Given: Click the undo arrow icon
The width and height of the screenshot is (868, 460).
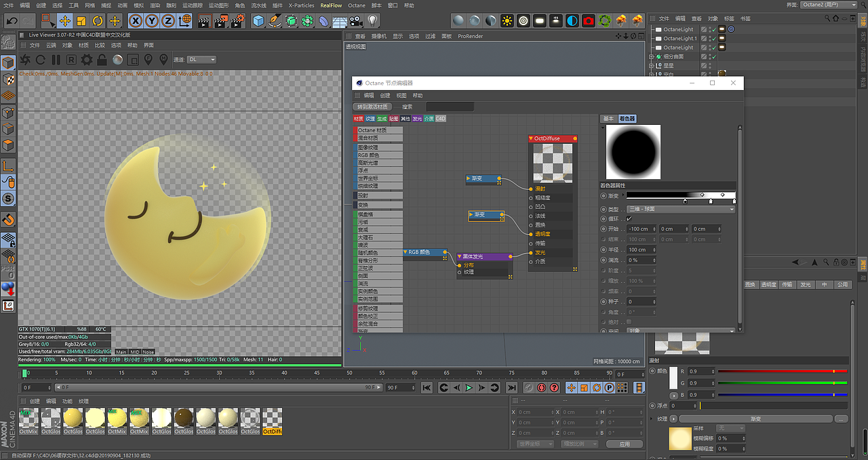Looking at the screenshot, I should [11, 22].
